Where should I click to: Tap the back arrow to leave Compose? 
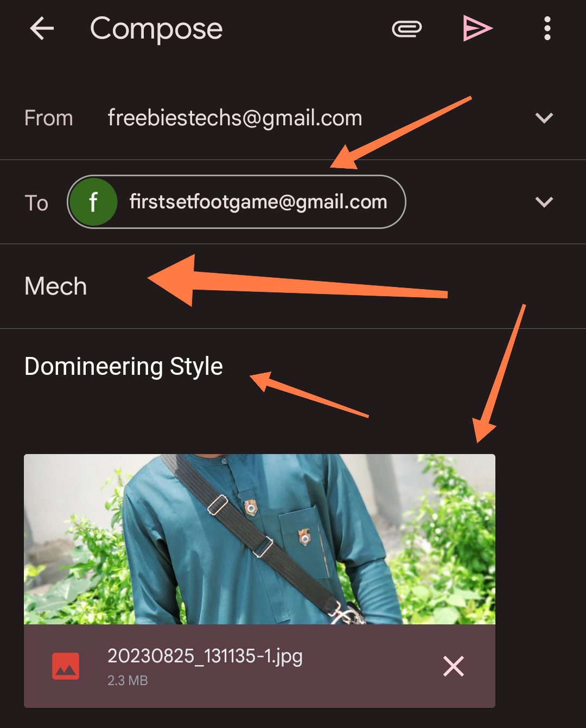pos(42,28)
